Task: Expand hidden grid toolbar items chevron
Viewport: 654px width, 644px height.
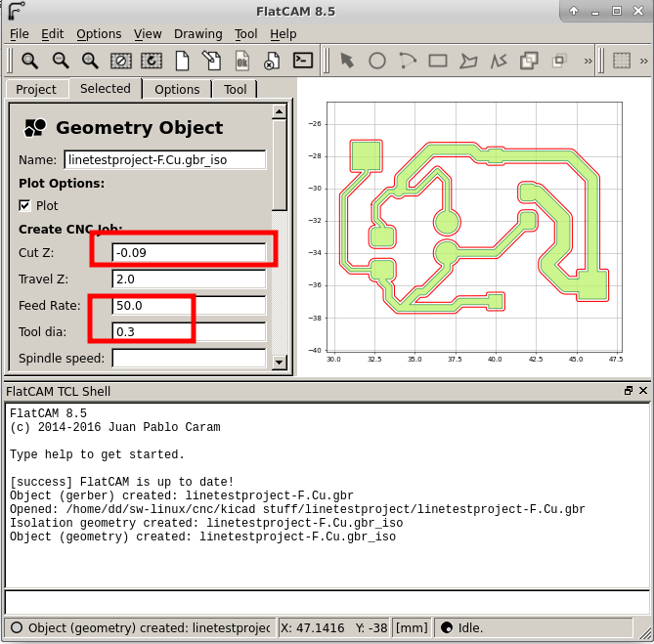Action: tap(644, 62)
